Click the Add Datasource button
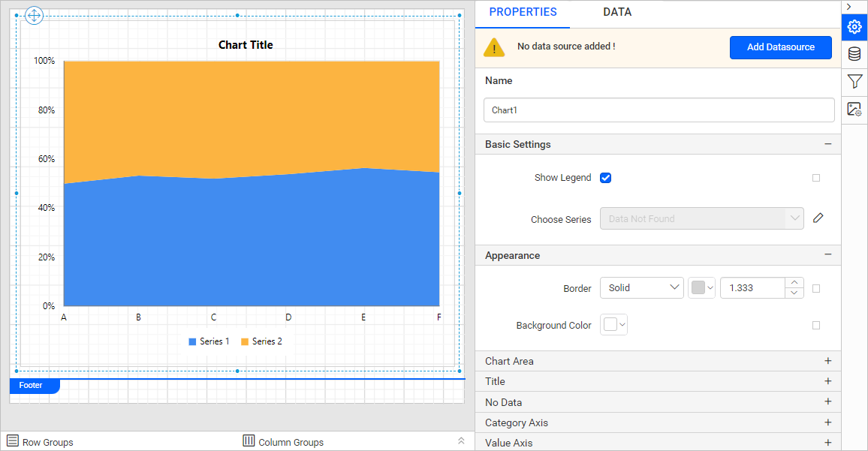 pyautogui.click(x=780, y=47)
